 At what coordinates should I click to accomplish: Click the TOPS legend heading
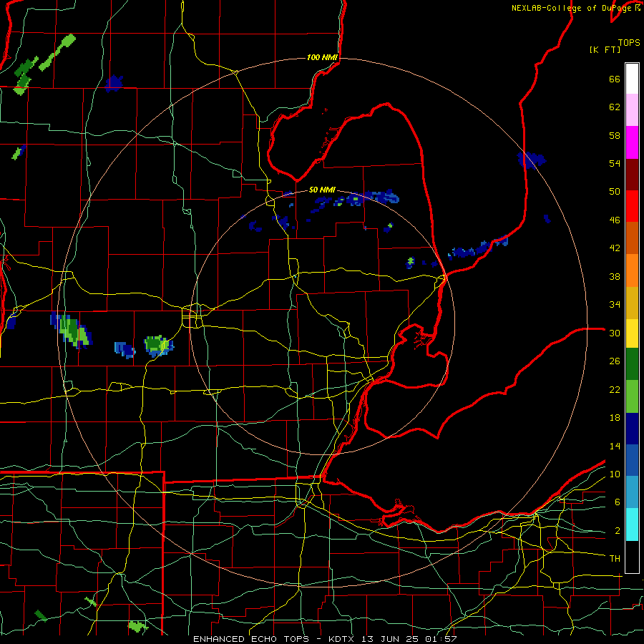(x=629, y=42)
